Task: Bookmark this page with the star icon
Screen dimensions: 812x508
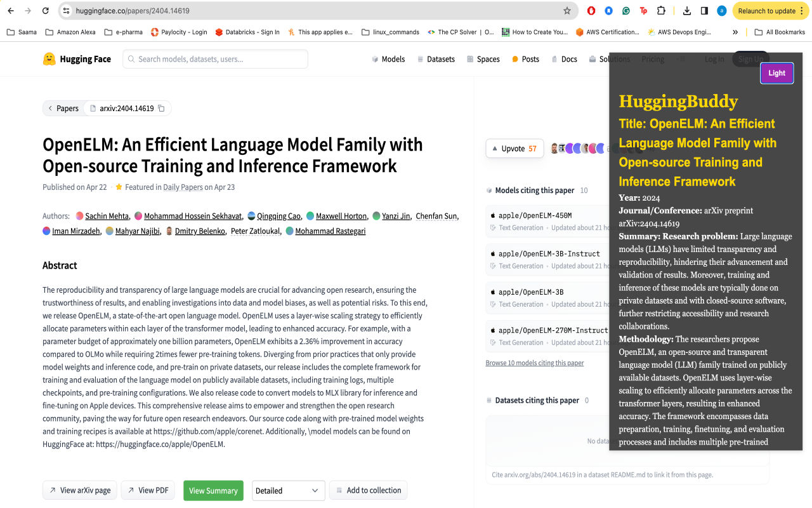Action: point(567,11)
